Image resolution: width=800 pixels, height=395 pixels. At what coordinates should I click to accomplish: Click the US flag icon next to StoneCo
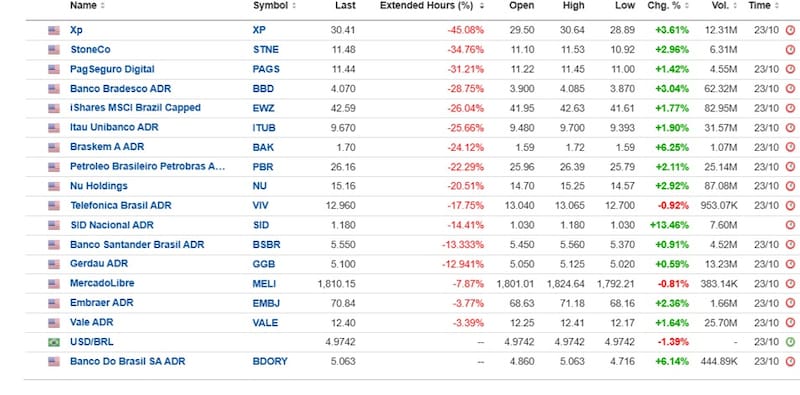pyautogui.click(x=54, y=50)
